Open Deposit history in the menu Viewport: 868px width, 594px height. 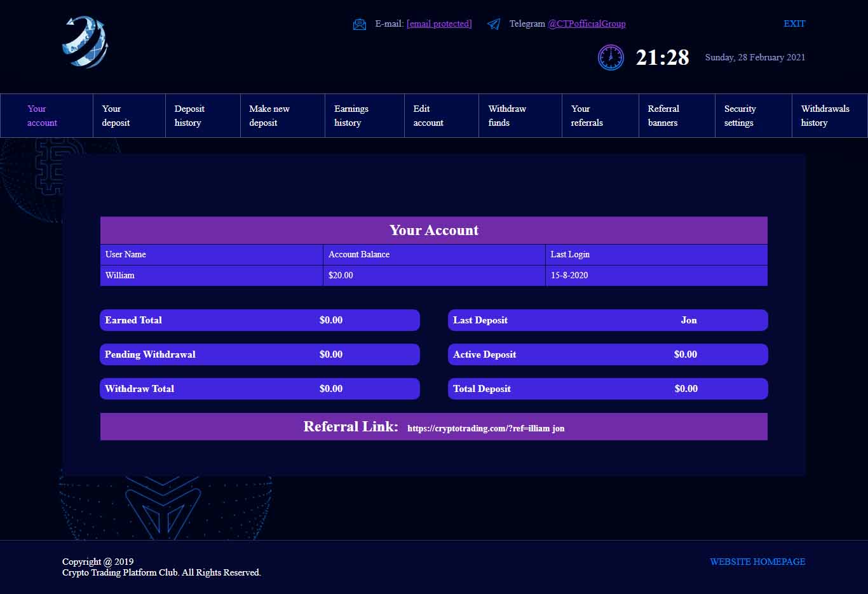tap(203, 116)
